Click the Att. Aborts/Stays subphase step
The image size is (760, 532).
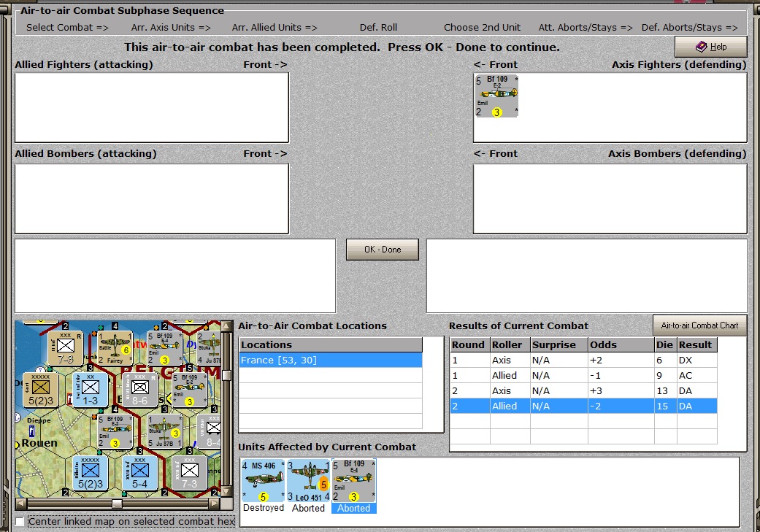(586, 28)
